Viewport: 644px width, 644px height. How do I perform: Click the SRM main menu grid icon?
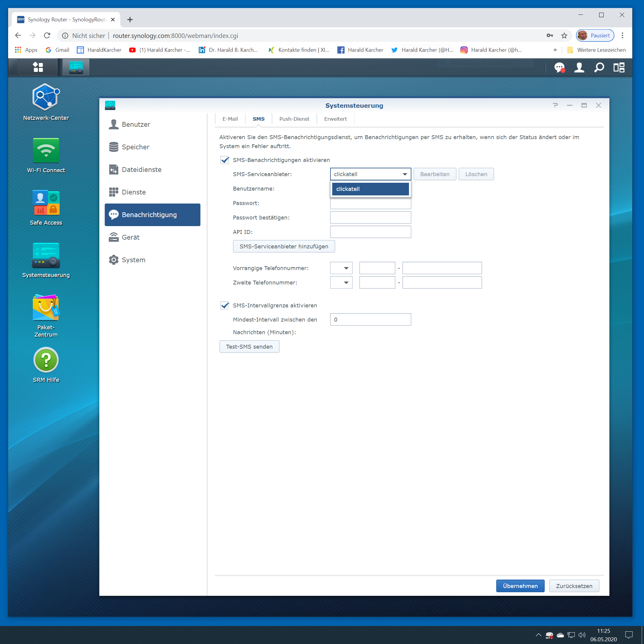38,67
